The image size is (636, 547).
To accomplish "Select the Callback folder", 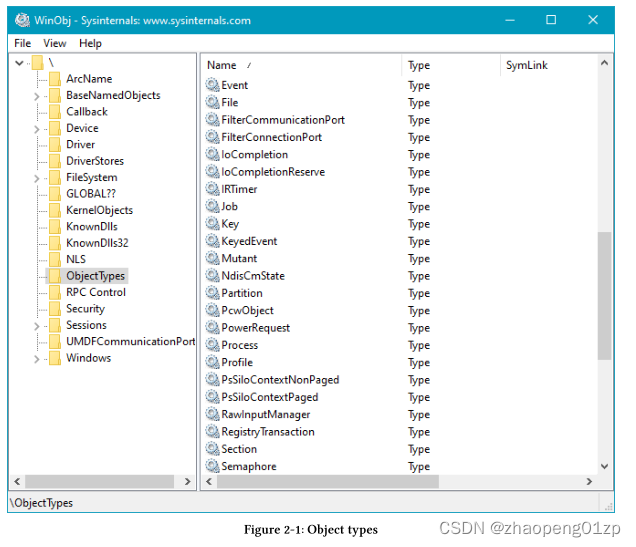I will (78, 112).
